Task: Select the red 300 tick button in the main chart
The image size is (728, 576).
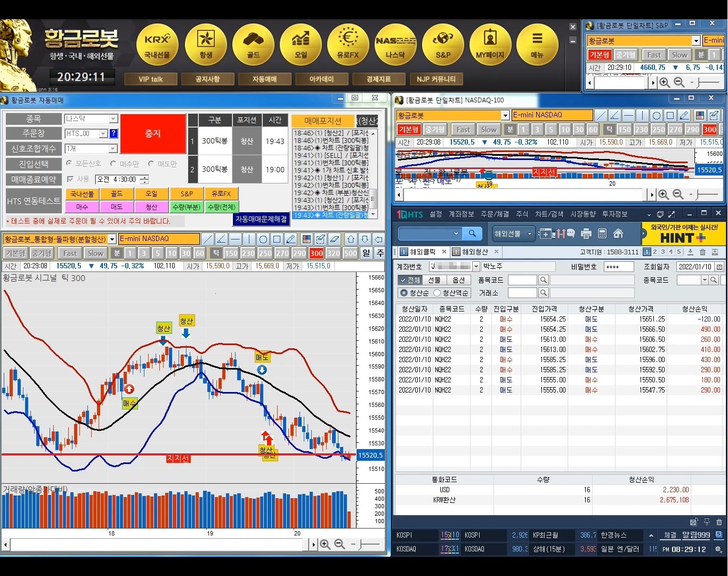Action: [317, 253]
